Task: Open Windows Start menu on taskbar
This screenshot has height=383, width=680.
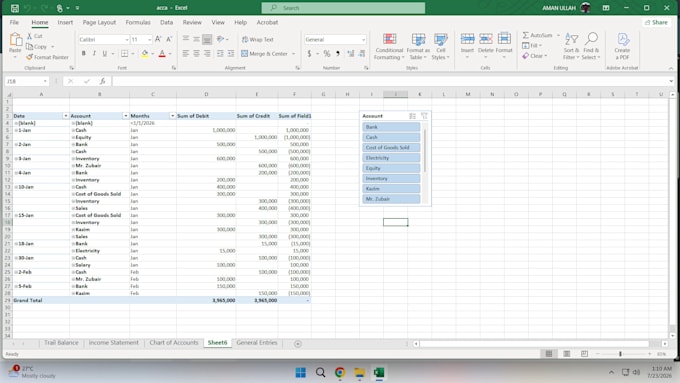Action: tap(301, 373)
